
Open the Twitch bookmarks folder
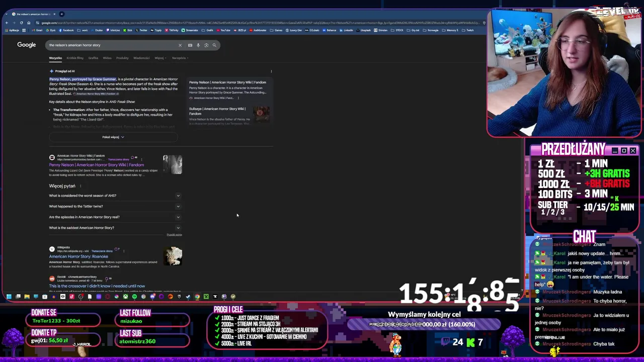pos(468,30)
